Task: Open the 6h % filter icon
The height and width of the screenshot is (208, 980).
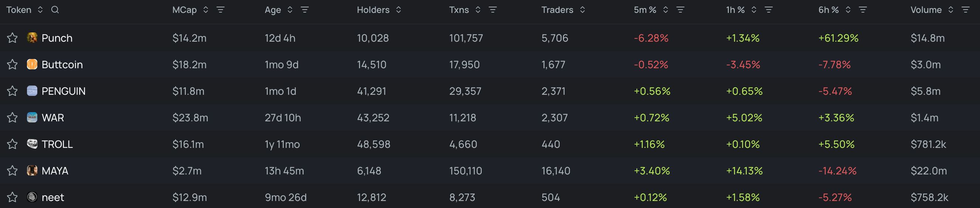Action: (863, 10)
